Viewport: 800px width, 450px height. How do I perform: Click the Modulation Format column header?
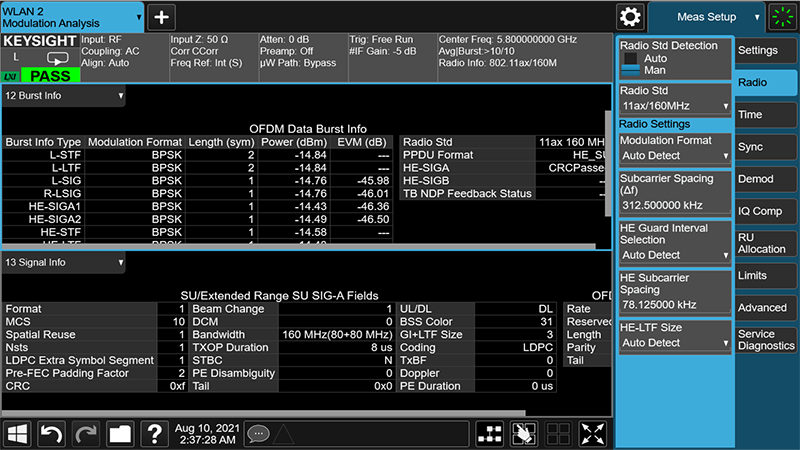[x=135, y=142]
